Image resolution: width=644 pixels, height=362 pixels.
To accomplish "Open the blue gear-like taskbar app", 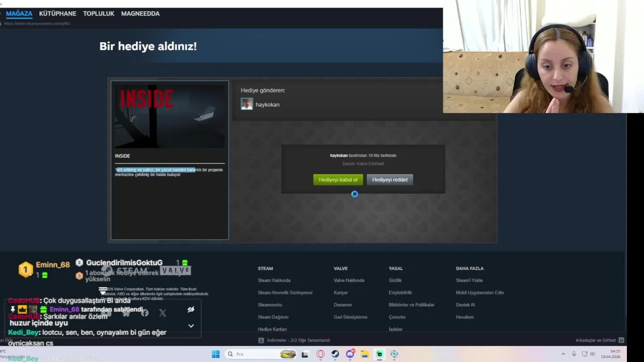I will 394,354.
